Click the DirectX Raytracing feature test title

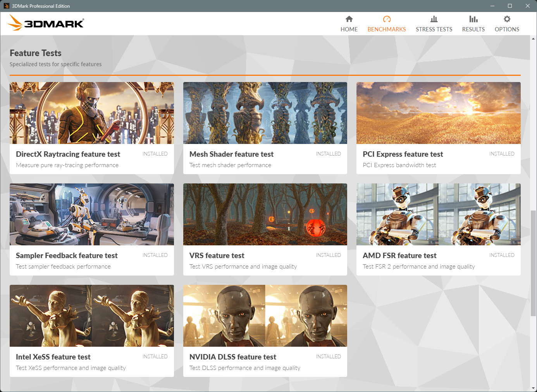68,154
